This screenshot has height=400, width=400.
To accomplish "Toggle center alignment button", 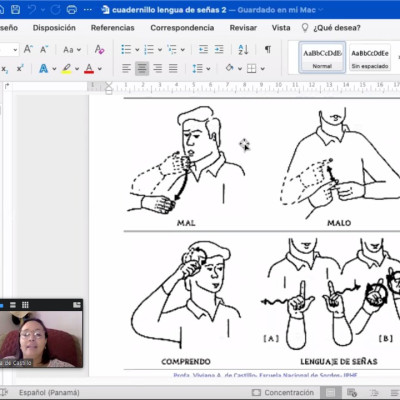I will point(142,69).
